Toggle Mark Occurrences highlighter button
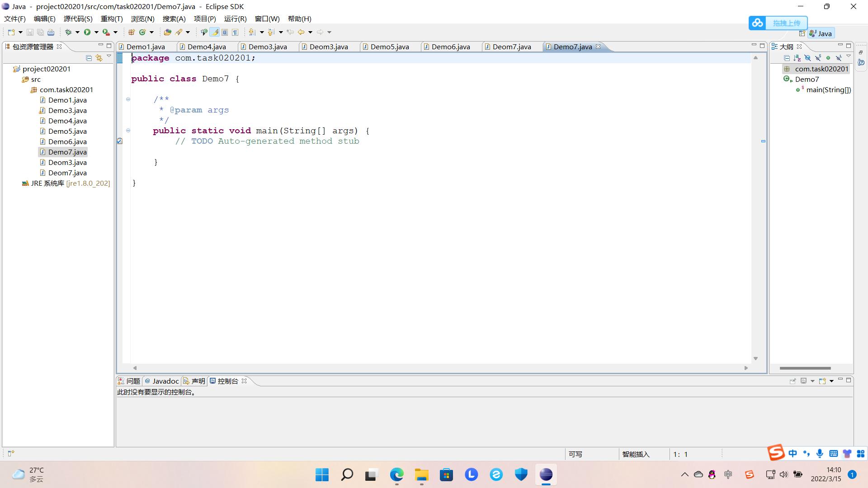 click(x=215, y=32)
